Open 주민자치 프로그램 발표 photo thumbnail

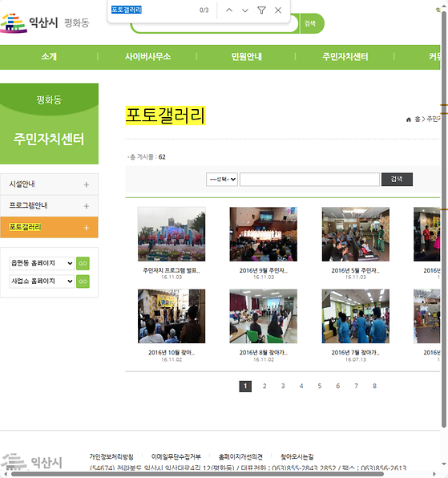tap(172, 234)
